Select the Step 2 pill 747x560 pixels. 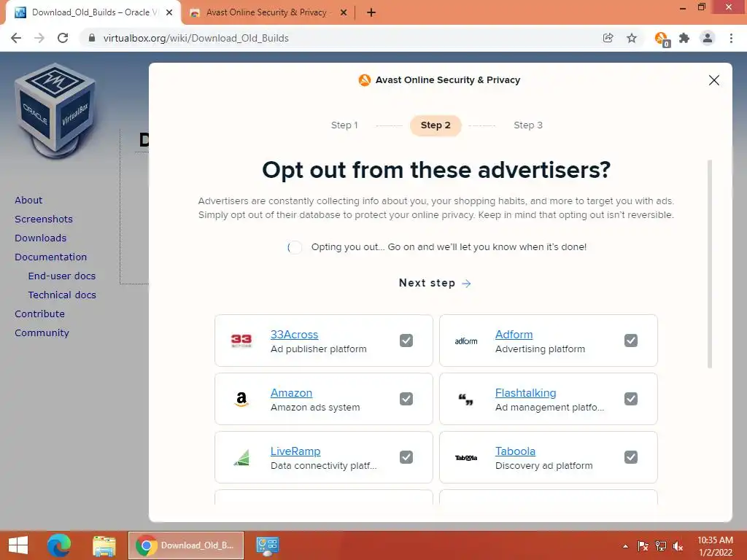pos(436,125)
